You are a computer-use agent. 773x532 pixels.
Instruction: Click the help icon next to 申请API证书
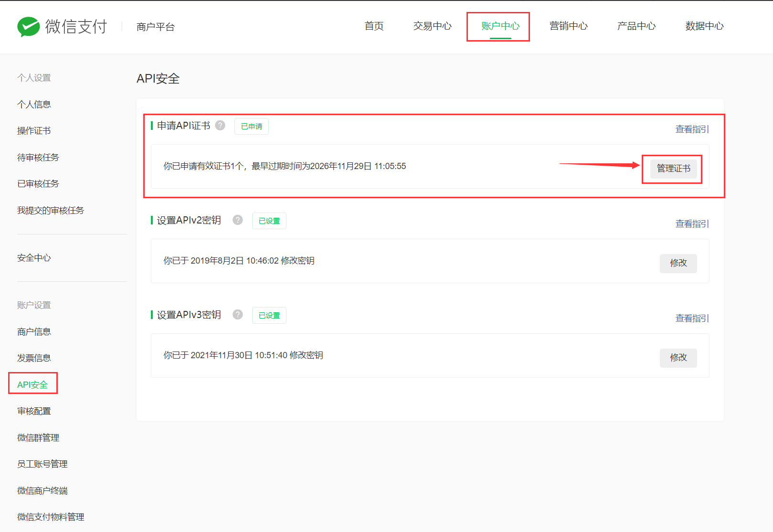tap(220, 126)
